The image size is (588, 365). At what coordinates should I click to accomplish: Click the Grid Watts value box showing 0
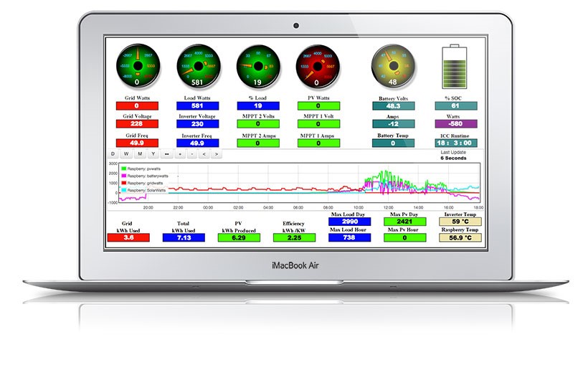(137, 106)
